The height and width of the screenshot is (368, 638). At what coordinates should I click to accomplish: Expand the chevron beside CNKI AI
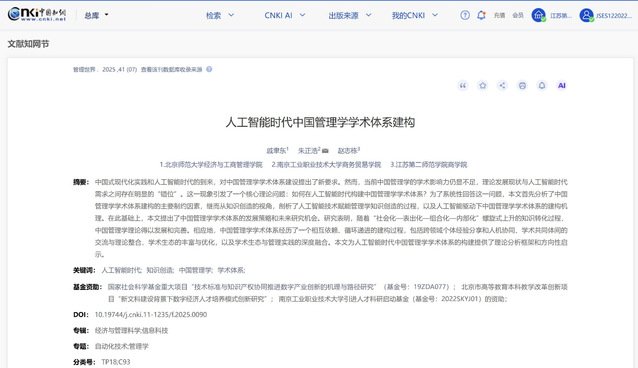click(x=302, y=15)
